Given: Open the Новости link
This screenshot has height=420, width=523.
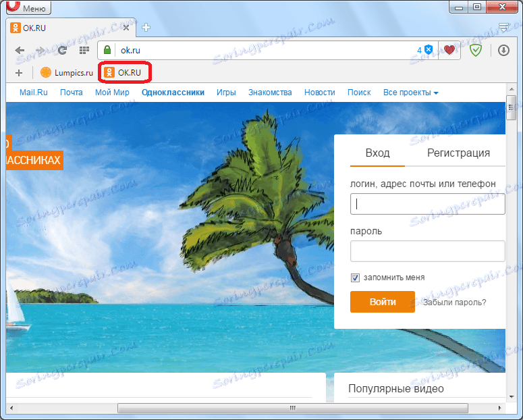Looking at the screenshot, I should tap(320, 93).
